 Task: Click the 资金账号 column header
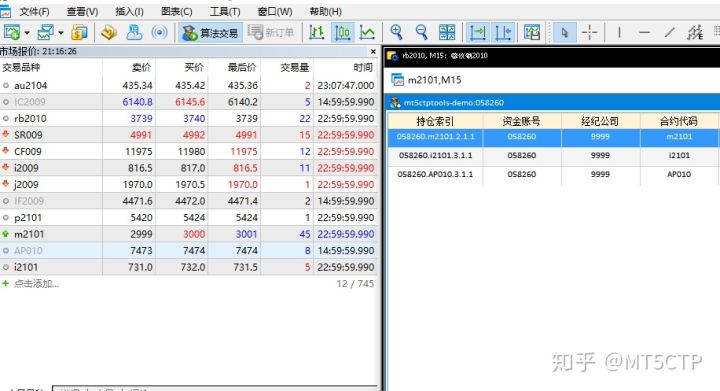coord(522,121)
